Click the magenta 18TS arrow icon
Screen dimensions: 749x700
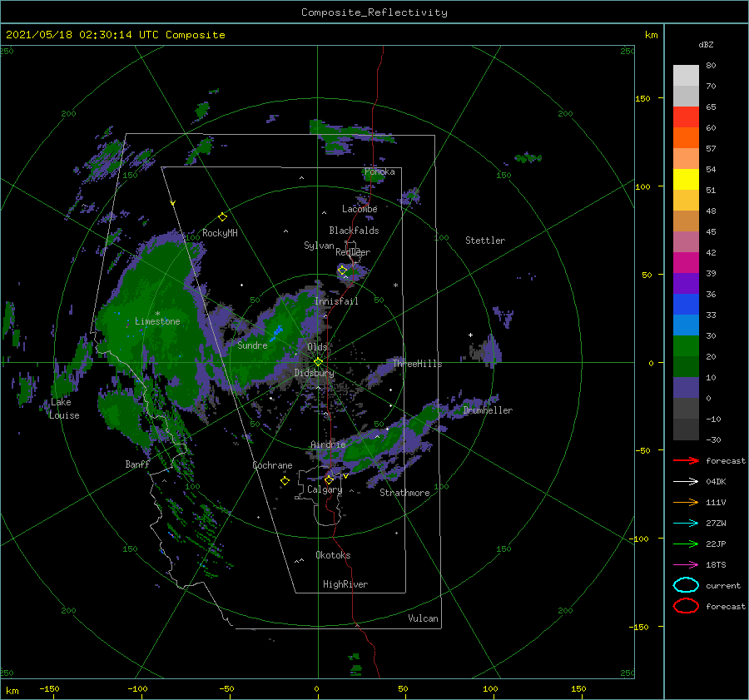point(686,565)
